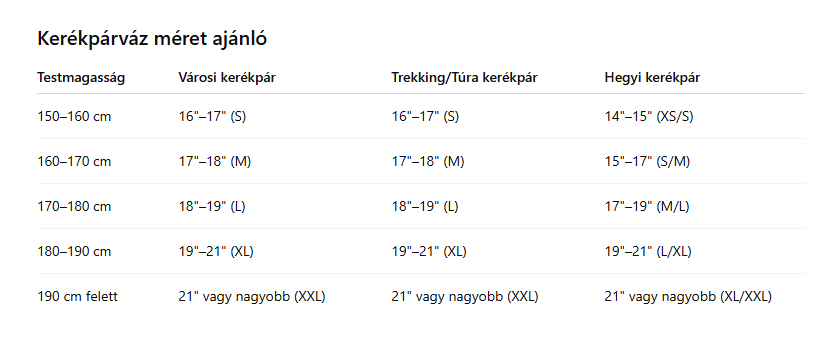The image size is (833, 363).
Task: Select the 19"–21" (L/XL) cell
Action: pos(648,251)
